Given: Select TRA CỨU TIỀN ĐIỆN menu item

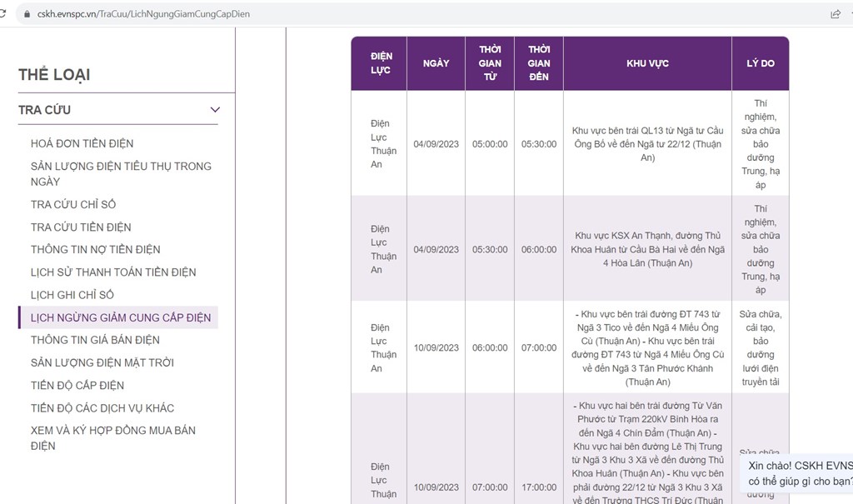Looking at the screenshot, I should pos(81,227).
